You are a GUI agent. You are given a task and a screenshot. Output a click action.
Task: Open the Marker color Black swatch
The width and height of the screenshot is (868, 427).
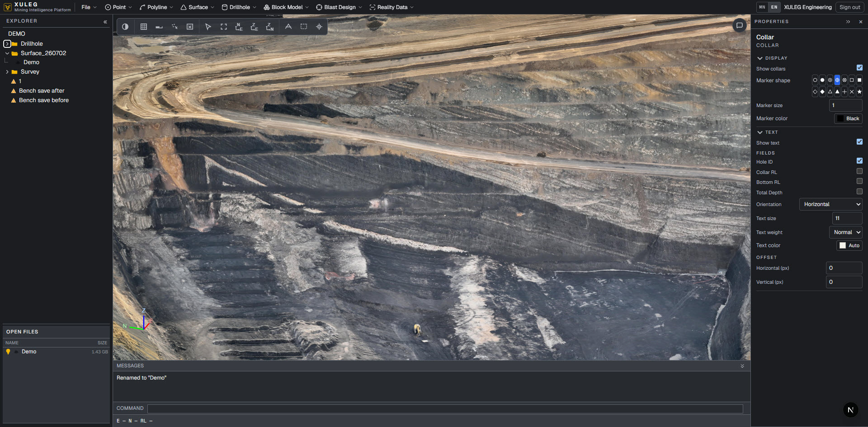click(848, 118)
